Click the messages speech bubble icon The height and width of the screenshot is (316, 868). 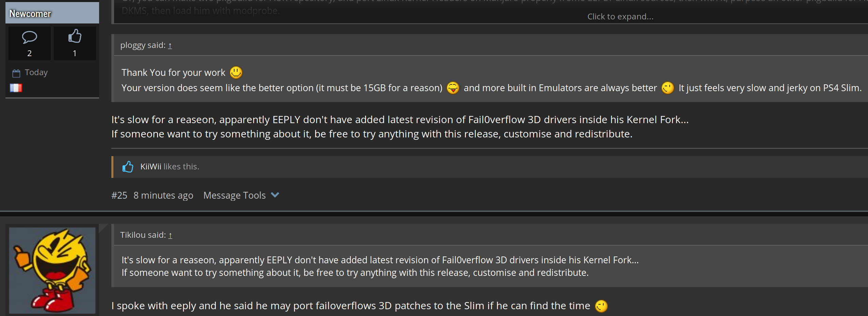click(29, 37)
